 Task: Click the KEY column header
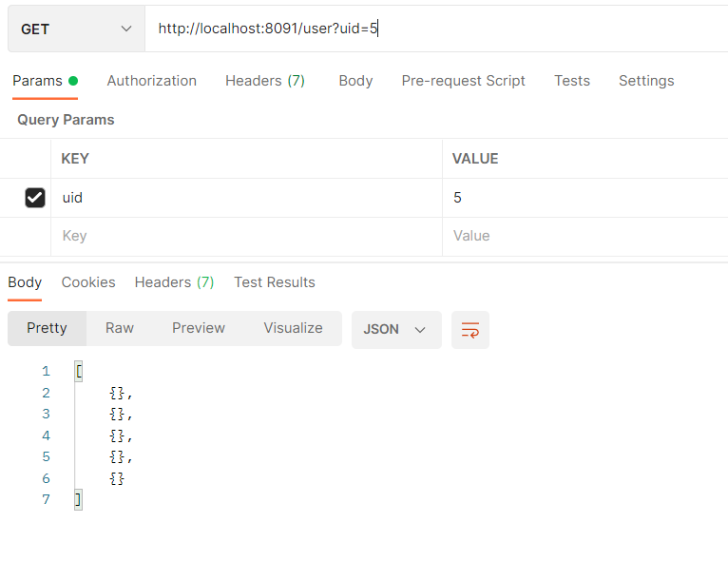75,159
